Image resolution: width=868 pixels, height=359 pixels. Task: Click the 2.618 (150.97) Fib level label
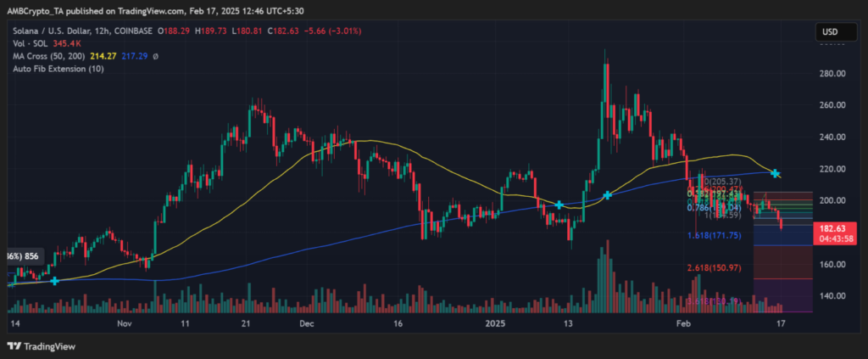716,268
